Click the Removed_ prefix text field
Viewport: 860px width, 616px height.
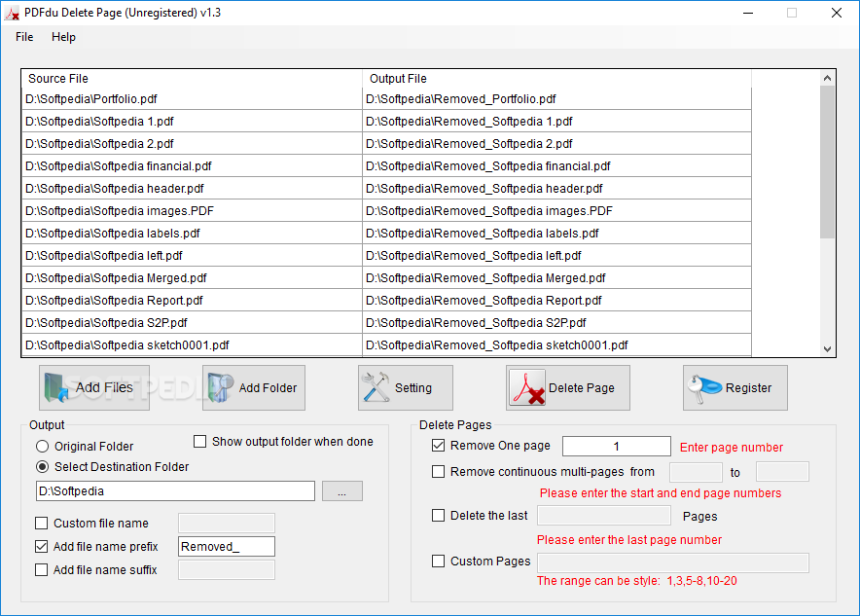pyautogui.click(x=227, y=546)
